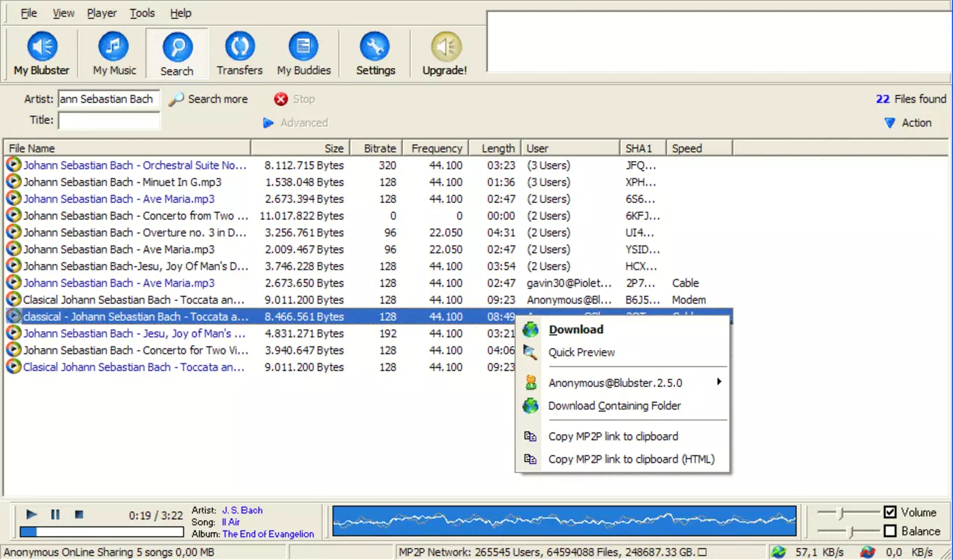Select the Modem speed cell
The width and height of the screenshot is (953, 560).
tap(689, 300)
